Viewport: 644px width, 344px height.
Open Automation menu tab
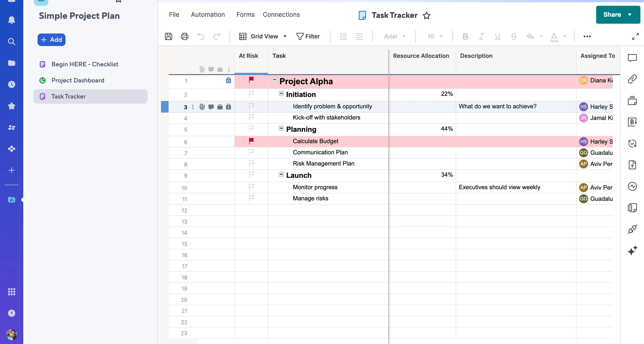coord(208,14)
